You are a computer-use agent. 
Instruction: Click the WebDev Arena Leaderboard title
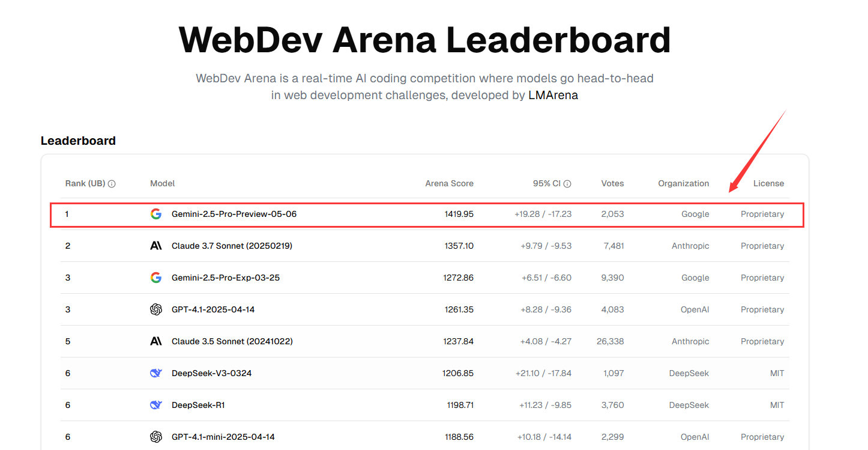point(425,40)
